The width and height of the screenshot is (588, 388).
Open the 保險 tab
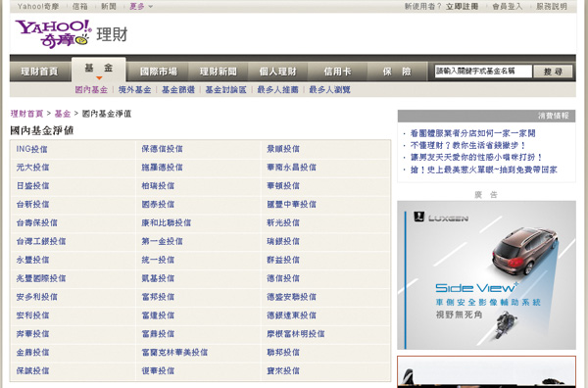coord(397,72)
